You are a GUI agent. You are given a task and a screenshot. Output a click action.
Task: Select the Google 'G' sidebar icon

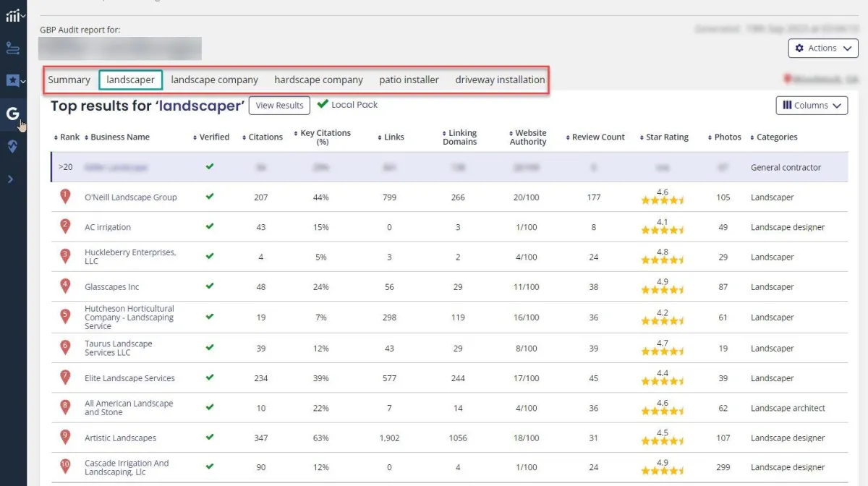coord(12,114)
